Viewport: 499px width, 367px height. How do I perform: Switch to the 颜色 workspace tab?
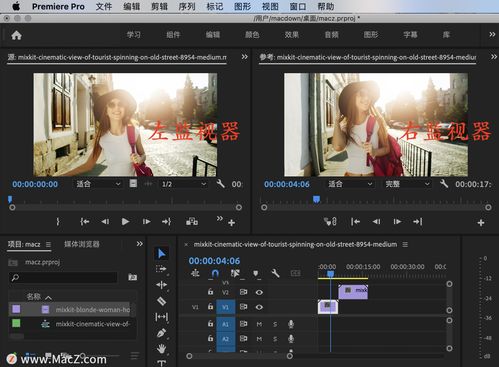coord(252,35)
